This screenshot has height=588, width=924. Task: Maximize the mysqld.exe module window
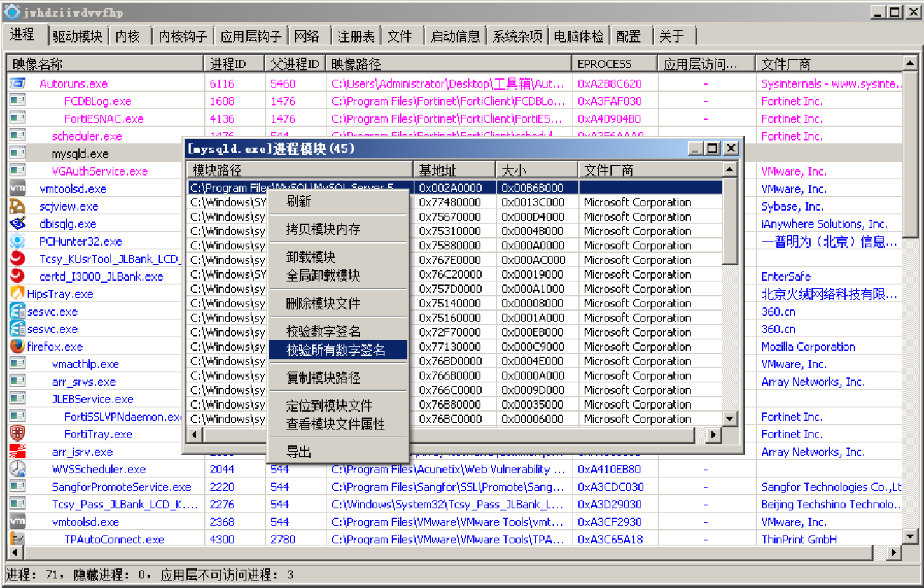tap(713, 148)
